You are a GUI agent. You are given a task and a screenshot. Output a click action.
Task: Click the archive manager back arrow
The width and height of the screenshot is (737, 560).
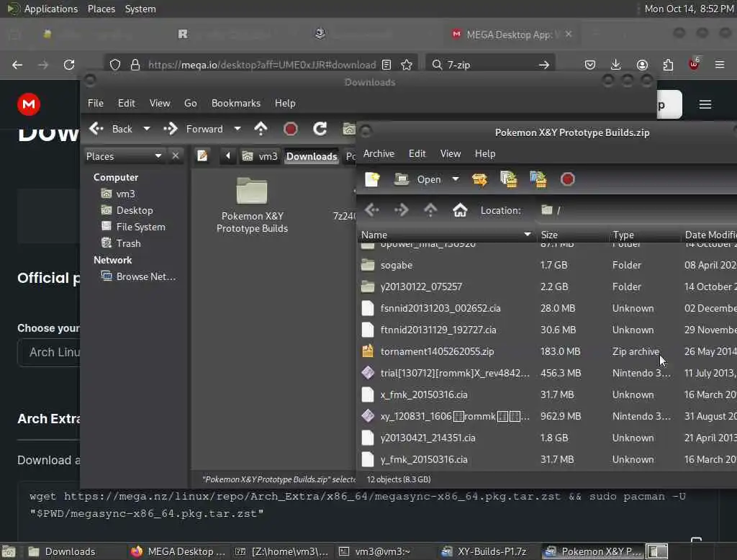[372, 210]
